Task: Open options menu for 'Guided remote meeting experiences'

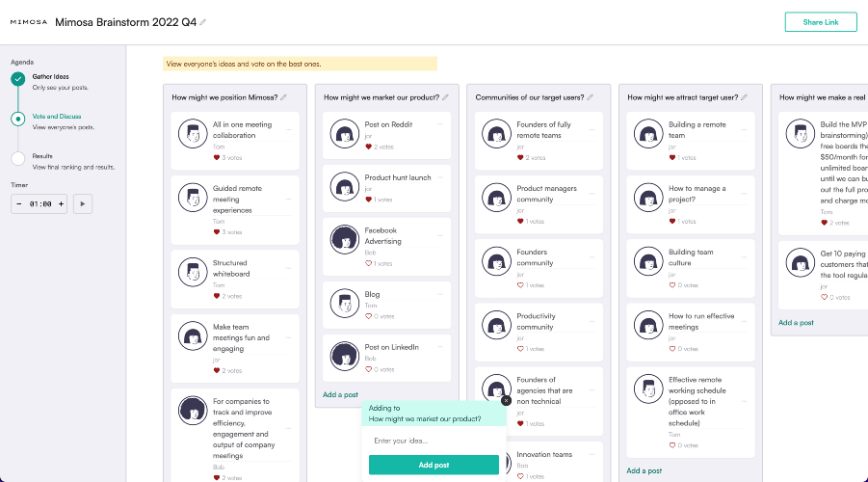Action: tap(288, 199)
